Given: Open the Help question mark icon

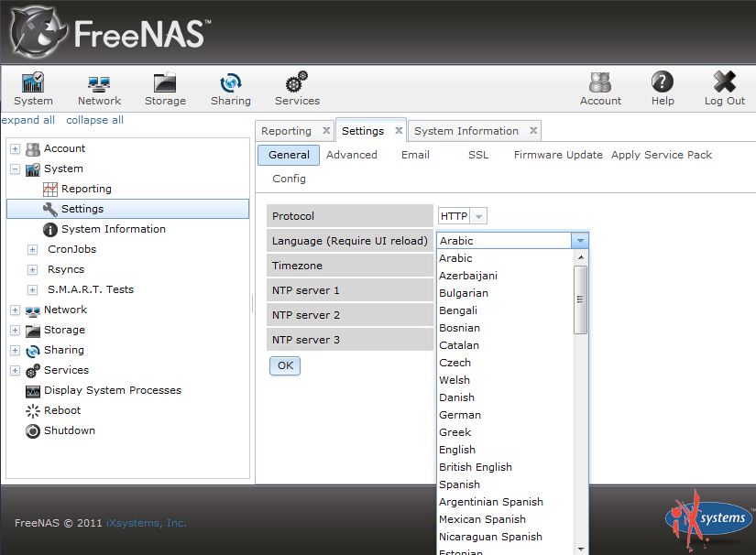Looking at the screenshot, I should pos(662,83).
